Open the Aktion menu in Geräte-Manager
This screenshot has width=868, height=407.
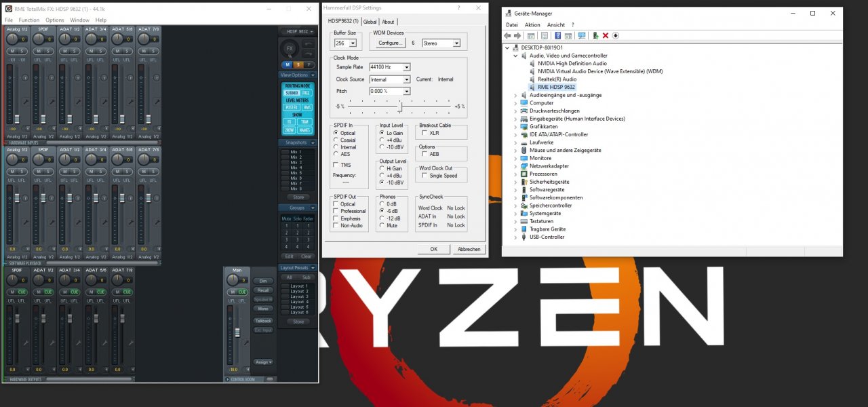pyautogui.click(x=532, y=24)
